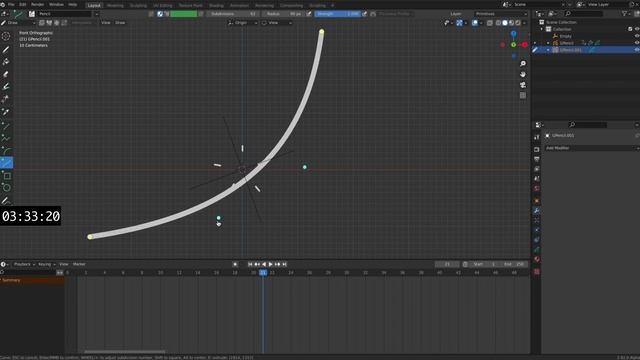This screenshot has width=640, height=360.
Task: Jump to the last frame button
Action: 284,264
